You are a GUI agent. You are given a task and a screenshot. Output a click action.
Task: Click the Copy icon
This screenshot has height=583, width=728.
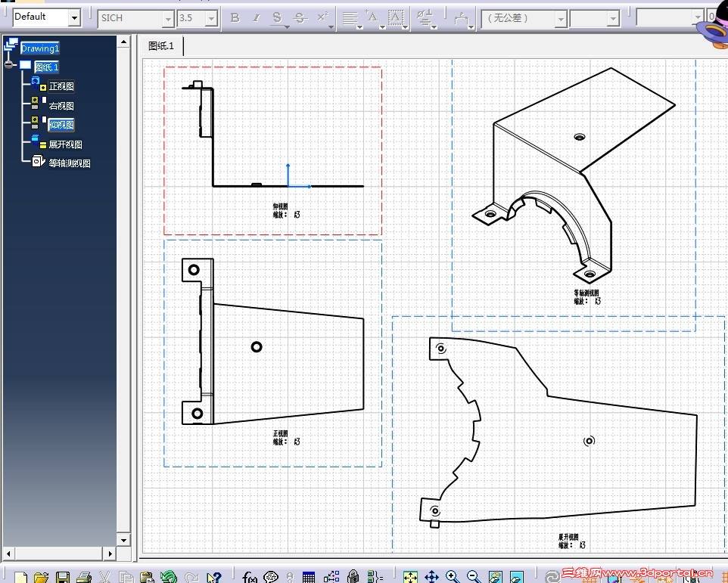click(126, 578)
